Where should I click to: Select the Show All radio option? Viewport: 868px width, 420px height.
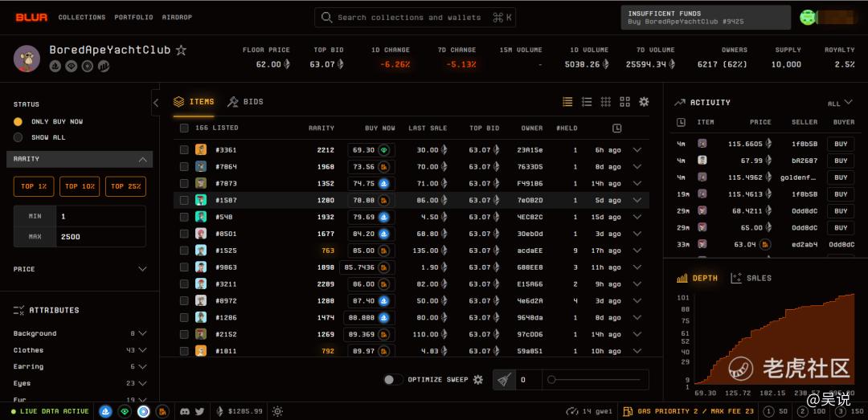18,137
